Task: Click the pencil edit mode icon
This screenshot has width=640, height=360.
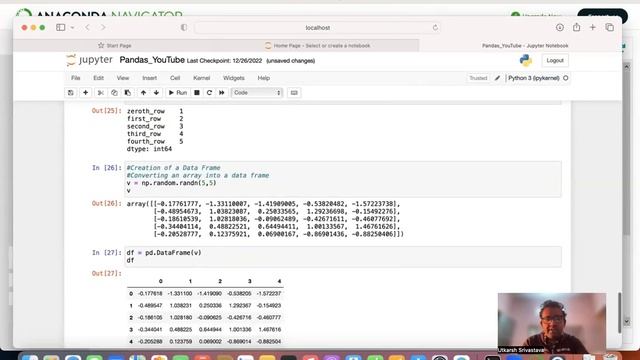Action: [497, 78]
